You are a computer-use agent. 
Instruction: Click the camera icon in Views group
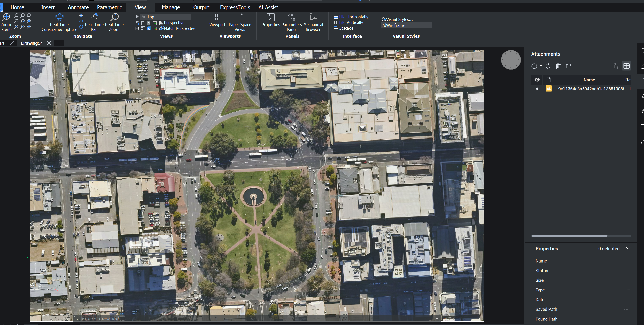point(137,29)
